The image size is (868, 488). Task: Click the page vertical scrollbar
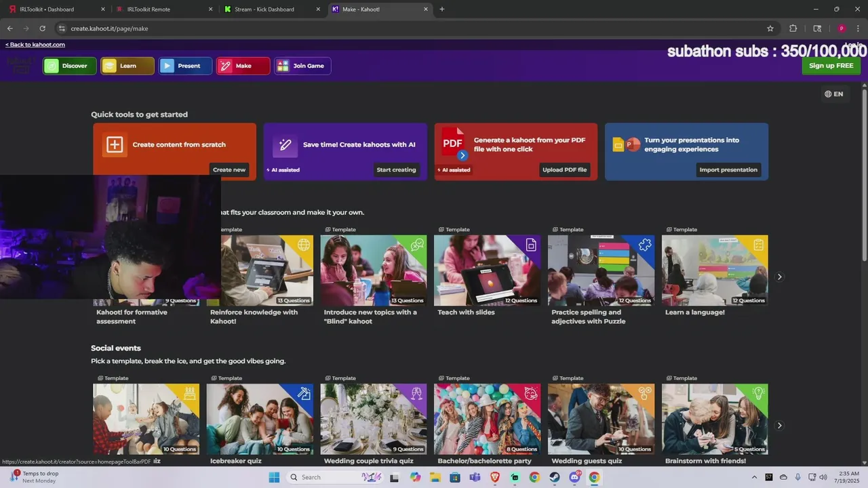(x=864, y=174)
